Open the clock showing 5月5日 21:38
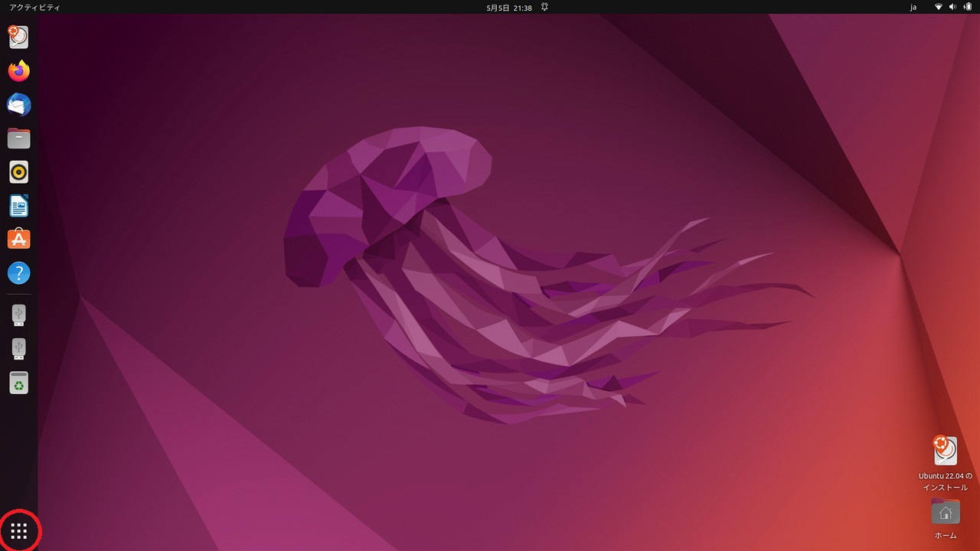Image resolution: width=980 pixels, height=551 pixels. click(509, 8)
